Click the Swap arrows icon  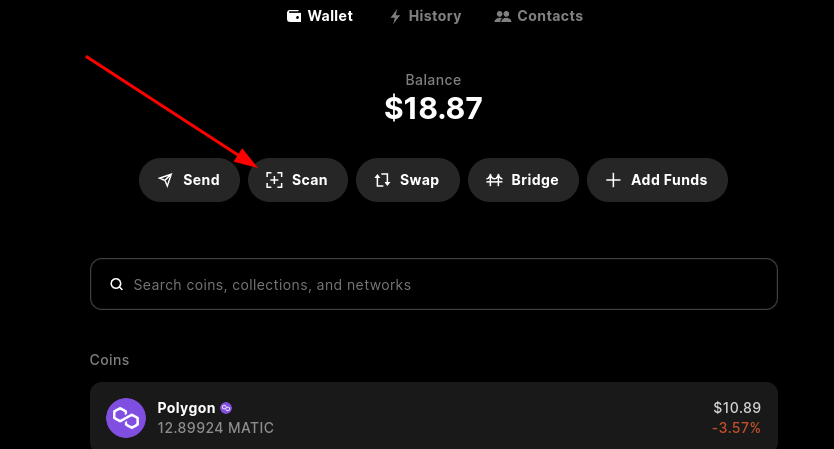[382, 180]
